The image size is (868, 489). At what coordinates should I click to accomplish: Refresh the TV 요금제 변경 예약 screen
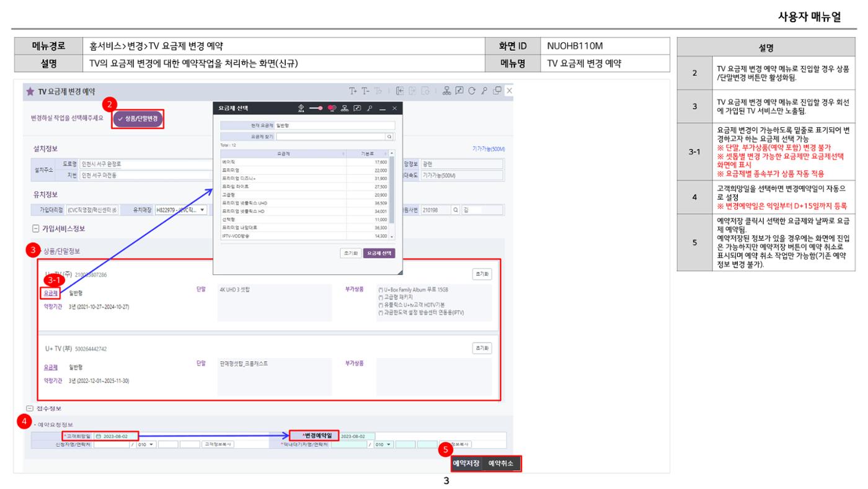coord(472,91)
